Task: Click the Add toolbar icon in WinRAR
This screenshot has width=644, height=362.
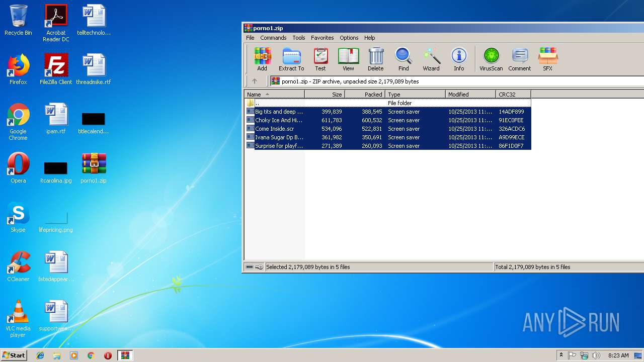Action: pyautogui.click(x=262, y=59)
